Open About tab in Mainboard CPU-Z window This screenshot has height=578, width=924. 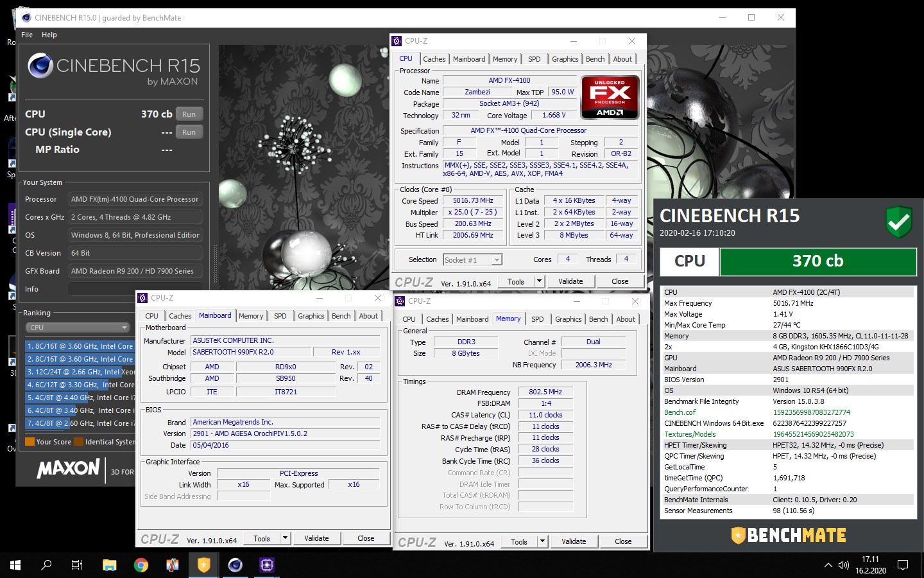click(368, 316)
